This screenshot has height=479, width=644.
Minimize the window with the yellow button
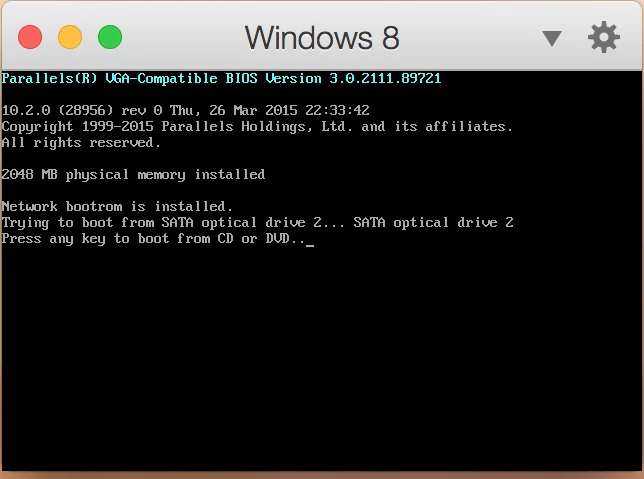(x=70, y=37)
